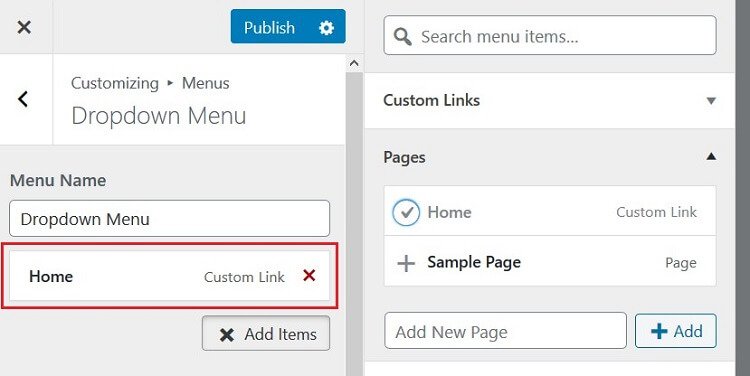Go back using the left chevron arrow
Screen dimensions: 750x376
click(23, 99)
